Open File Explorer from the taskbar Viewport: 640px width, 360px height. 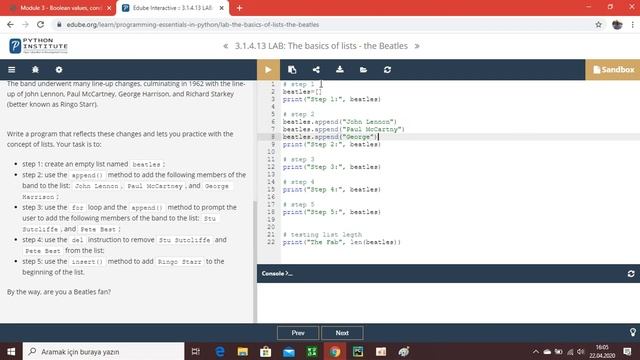242,351
